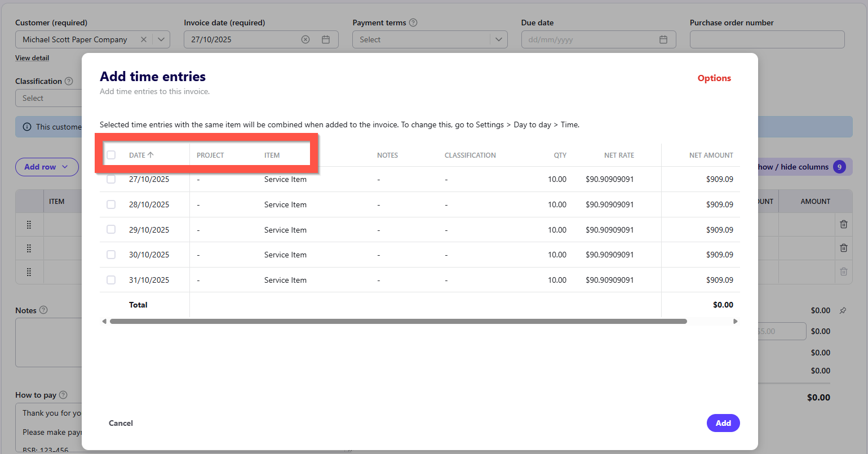Open the due date calendar picker
Screen dimensions: 868x454
coord(663,39)
